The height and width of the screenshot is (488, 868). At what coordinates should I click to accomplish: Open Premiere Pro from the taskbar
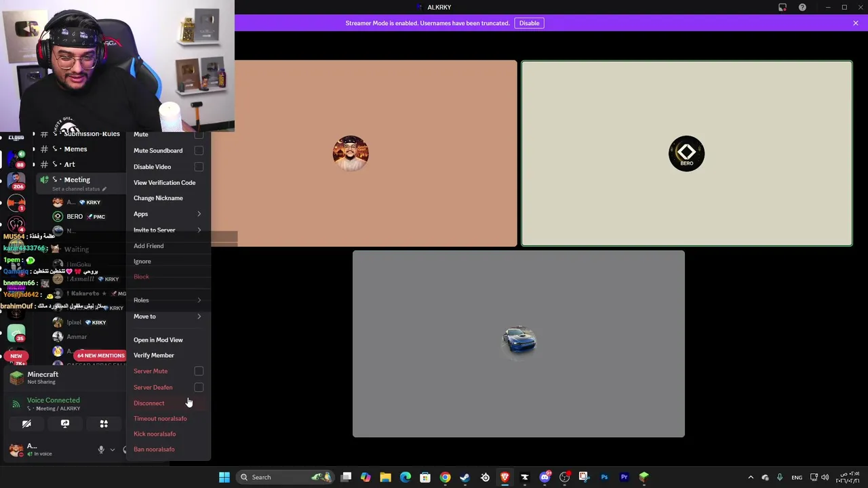(x=624, y=477)
